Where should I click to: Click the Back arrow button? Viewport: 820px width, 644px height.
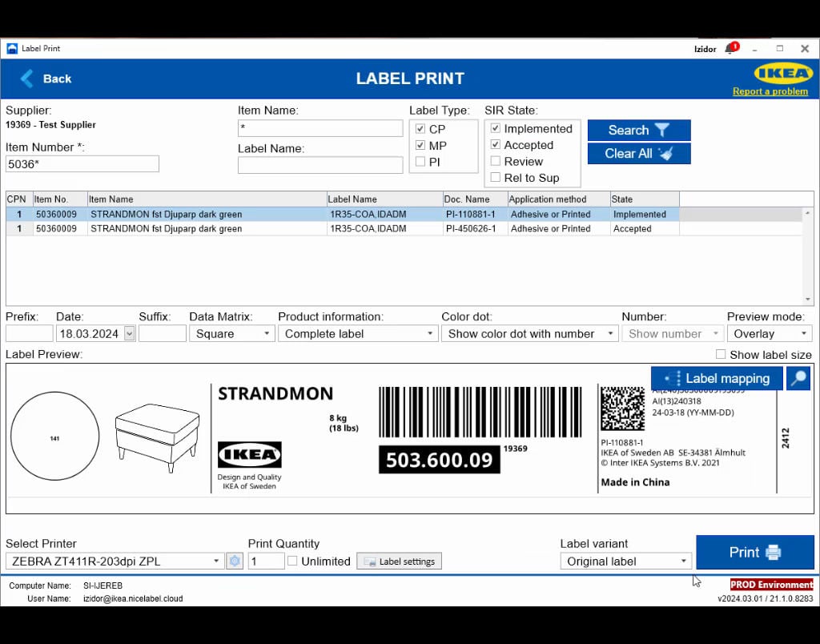[x=46, y=78]
